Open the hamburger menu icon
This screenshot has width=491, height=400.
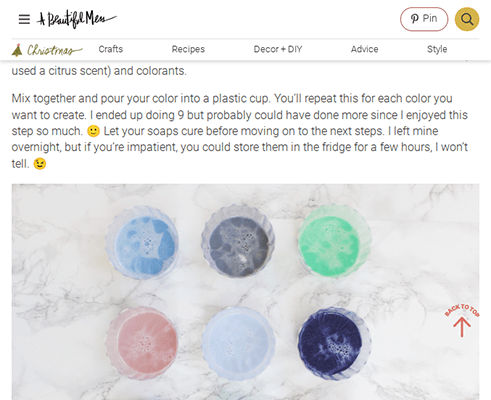pyautogui.click(x=24, y=19)
